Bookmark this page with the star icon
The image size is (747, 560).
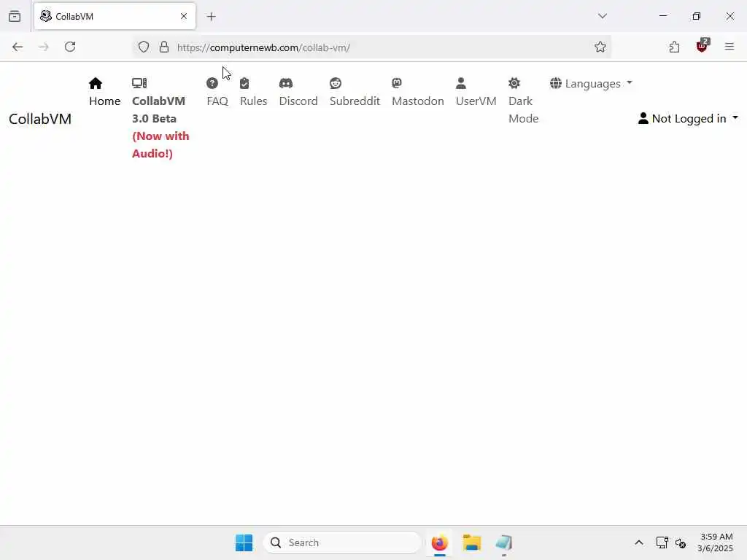(x=600, y=47)
